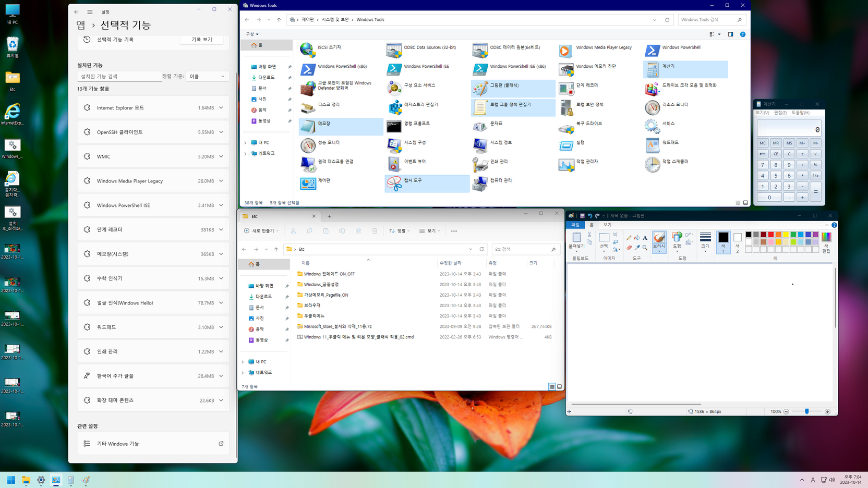Image resolution: width=868 pixels, height=488 pixels.
Task: Click the CE button in Calculator
Action: 776,154
